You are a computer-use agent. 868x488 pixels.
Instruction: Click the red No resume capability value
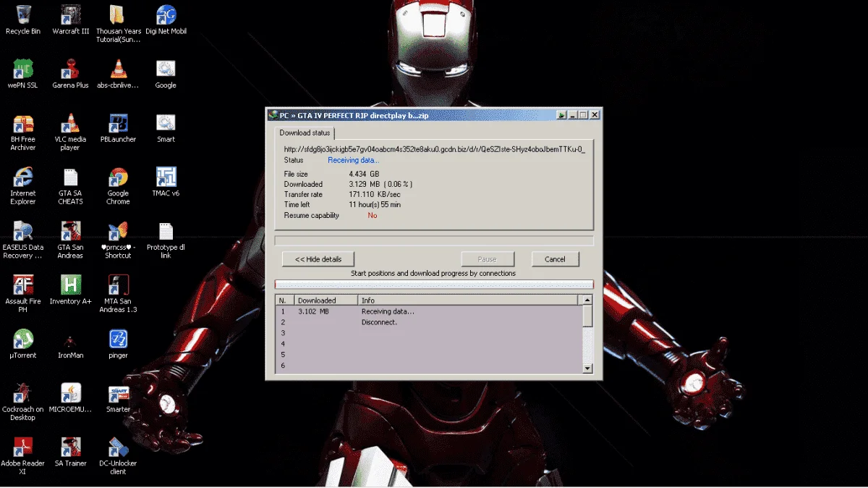coord(373,216)
